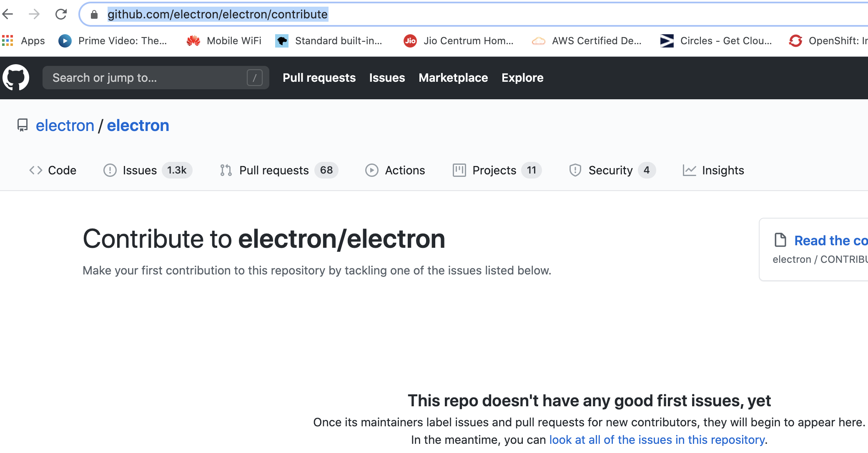The height and width of the screenshot is (453, 868).
Task: Open 'Jio Centrum Hom...' bookmark text
Action: pos(469,41)
